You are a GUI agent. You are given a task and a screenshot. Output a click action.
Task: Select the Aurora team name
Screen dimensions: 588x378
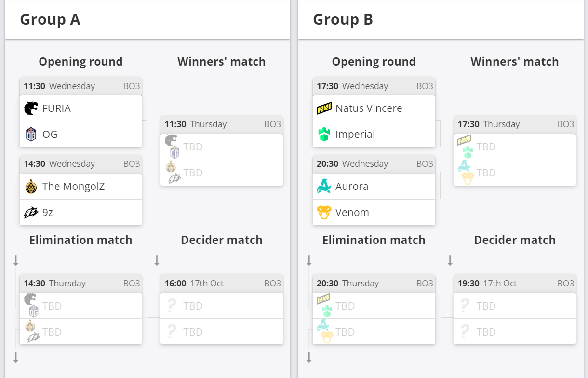352,187
